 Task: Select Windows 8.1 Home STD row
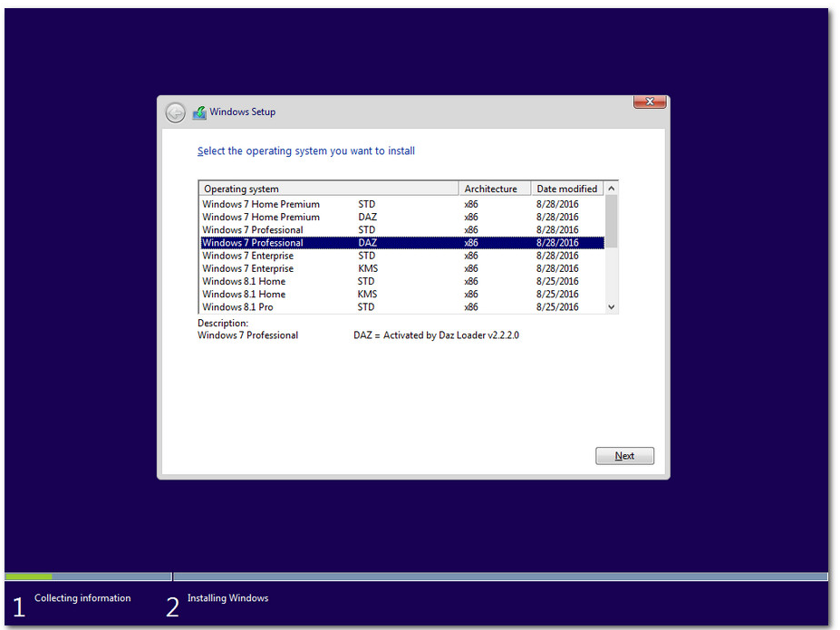click(402, 281)
